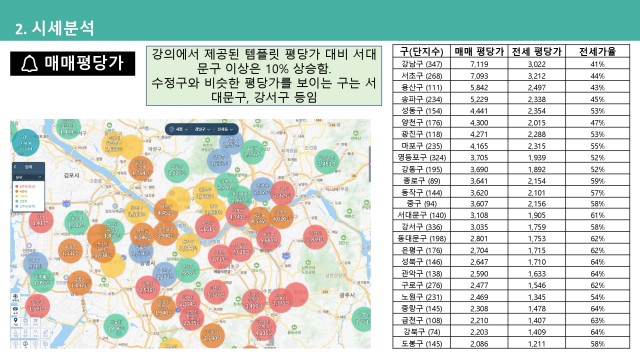Click the 전세가율 column header

click(598, 51)
